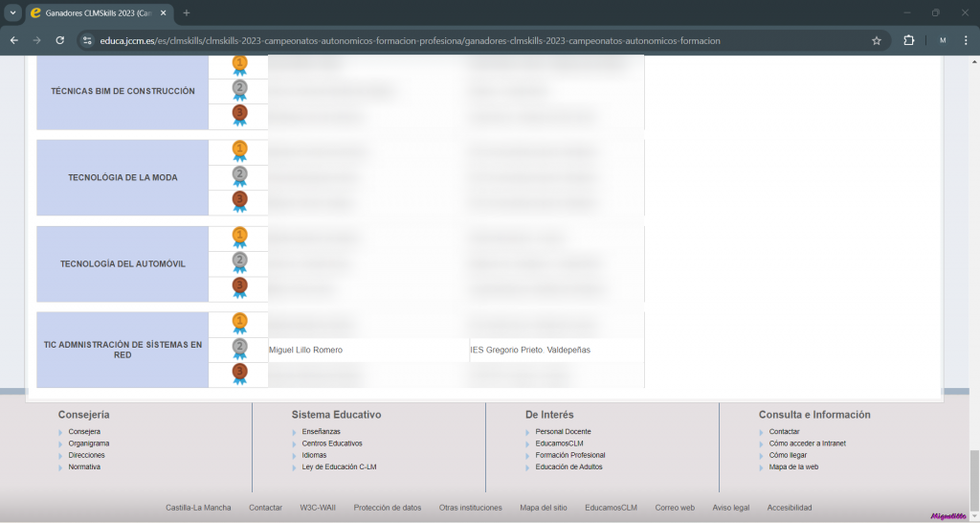Open the Idiomas footer link
This screenshot has height=523, width=980.
pos(314,455)
